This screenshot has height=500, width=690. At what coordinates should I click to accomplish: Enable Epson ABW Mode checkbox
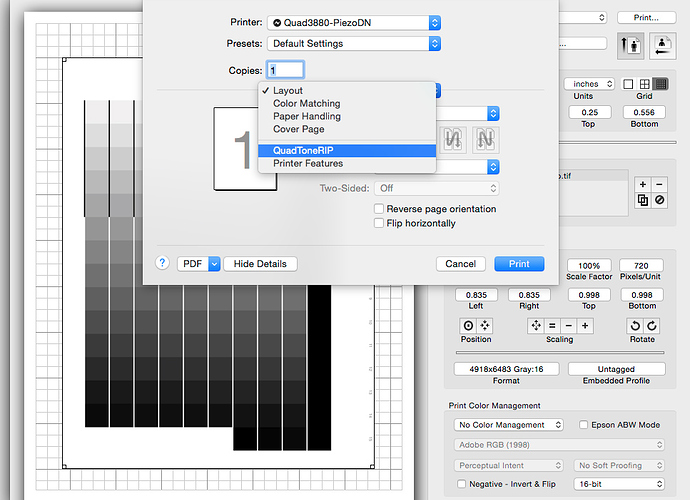point(583,425)
